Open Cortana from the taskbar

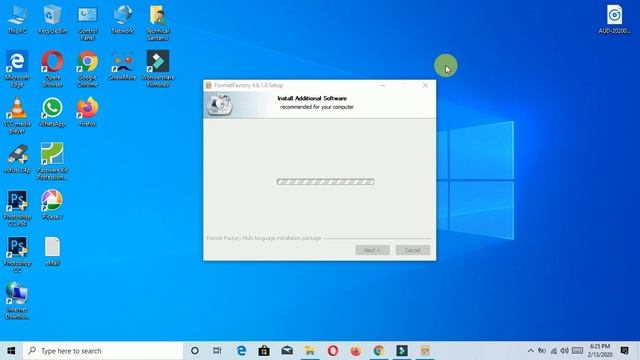195,351
